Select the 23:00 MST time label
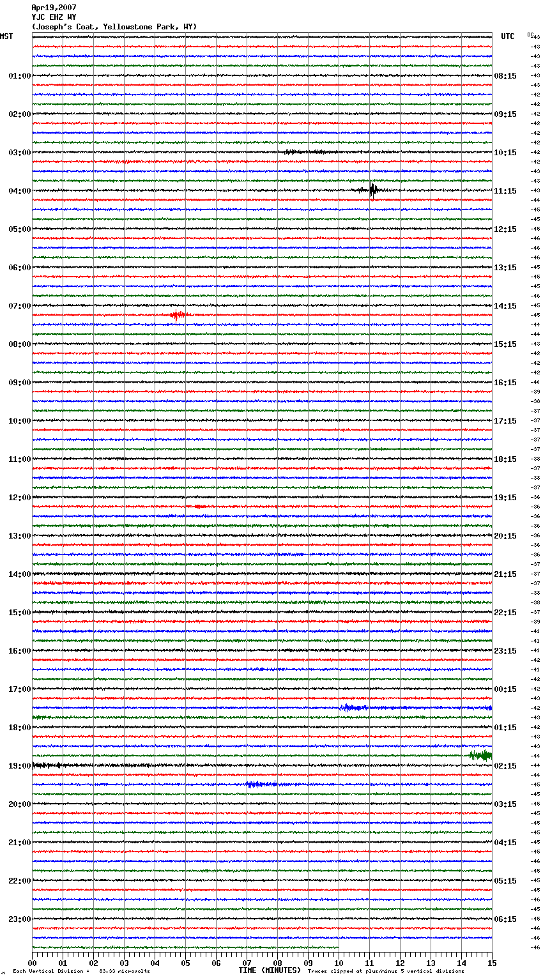The image size is (543, 980). tap(20, 919)
